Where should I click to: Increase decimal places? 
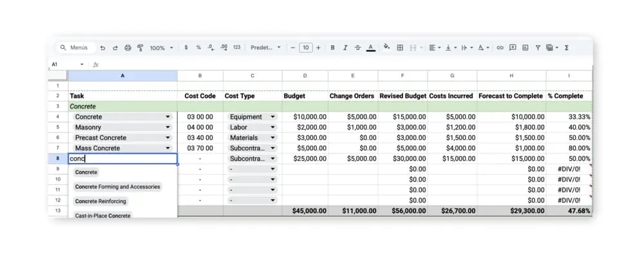[224, 48]
